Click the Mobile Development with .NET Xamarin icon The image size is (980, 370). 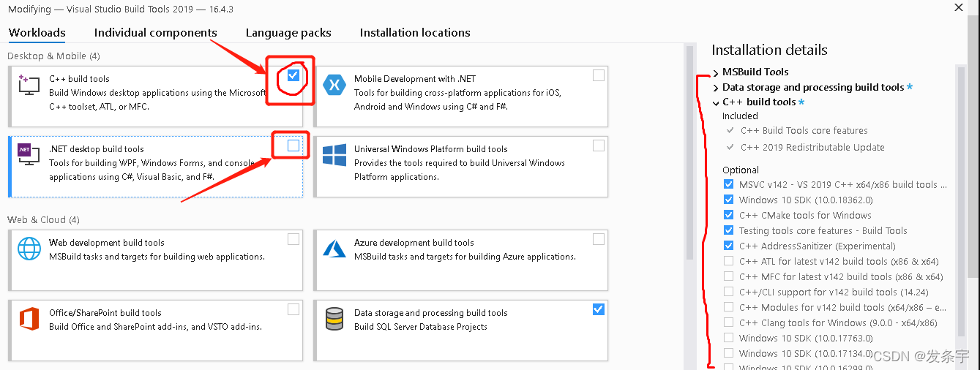click(x=334, y=85)
